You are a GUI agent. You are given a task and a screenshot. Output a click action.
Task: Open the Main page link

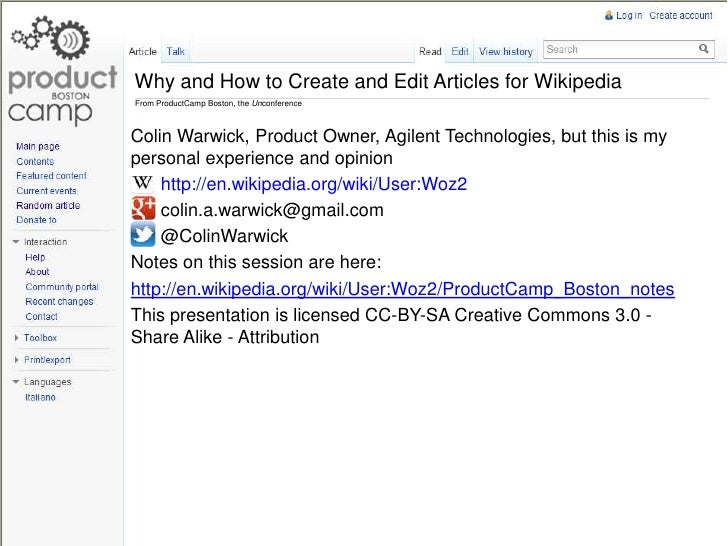(38, 146)
